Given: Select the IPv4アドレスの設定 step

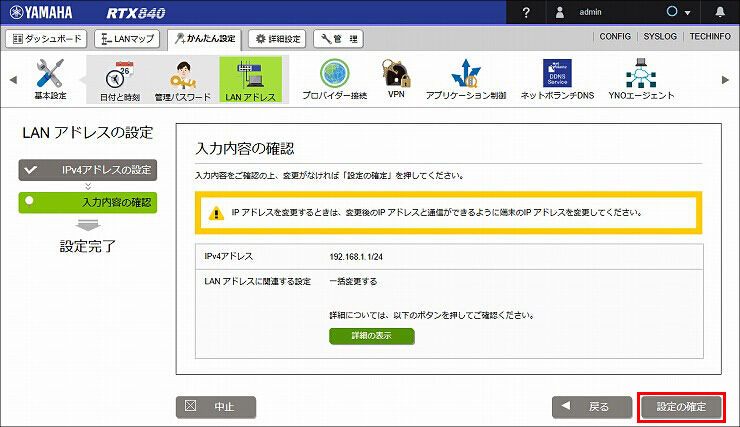Looking at the screenshot, I should click(88, 170).
